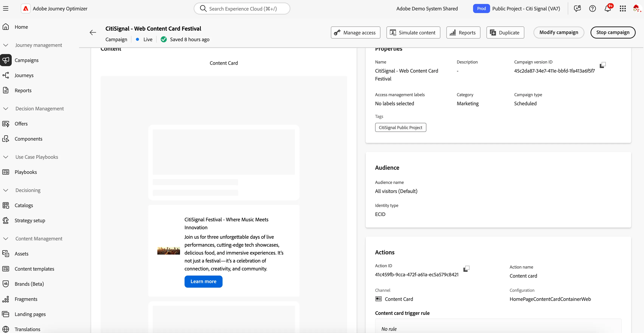Collapse the Content Management section
This screenshot has width=644, height=333.
[x=6, y=239]
